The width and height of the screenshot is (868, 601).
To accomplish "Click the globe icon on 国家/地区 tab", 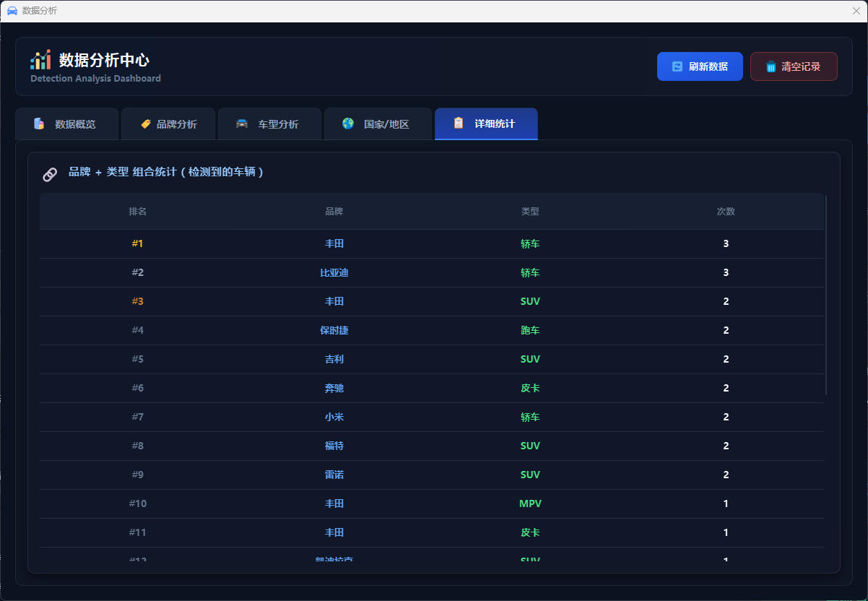I will point(348,124).
